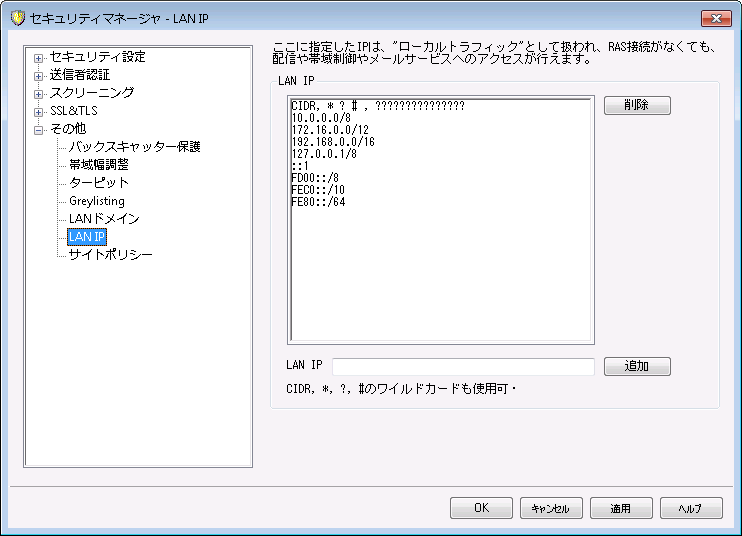Click the LAN IP text input field

click(x=463, y=366)
